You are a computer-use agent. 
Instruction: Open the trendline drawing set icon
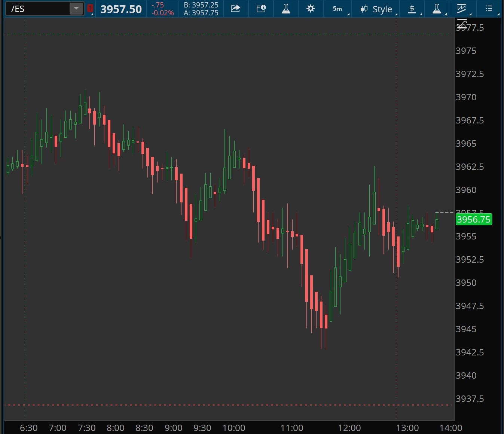pos(462,9)
